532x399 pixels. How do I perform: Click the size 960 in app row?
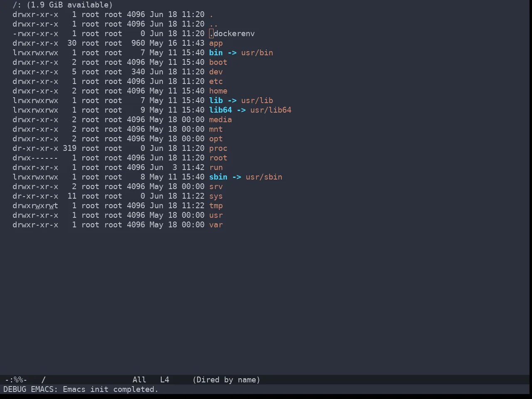click(x=138, y=43)
